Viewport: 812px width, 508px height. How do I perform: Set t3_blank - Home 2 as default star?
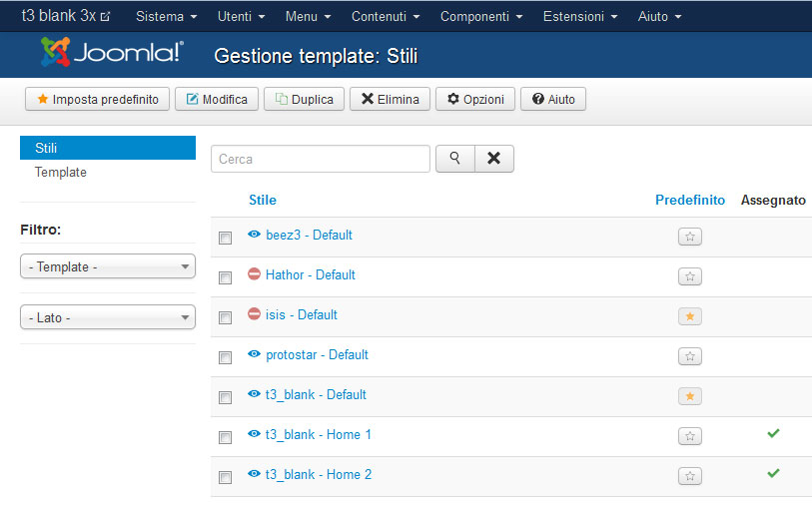pyautogui.click(x=690, y=476)
